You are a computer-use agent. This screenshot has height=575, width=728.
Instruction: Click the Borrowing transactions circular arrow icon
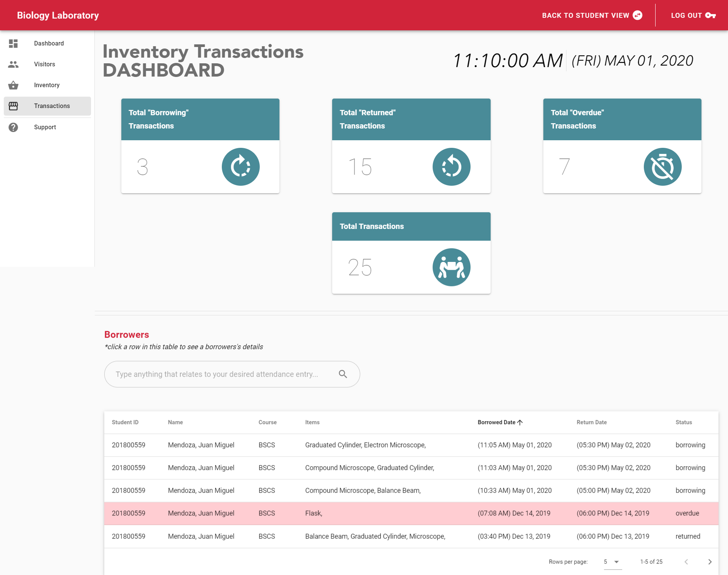tap(240, 167)
